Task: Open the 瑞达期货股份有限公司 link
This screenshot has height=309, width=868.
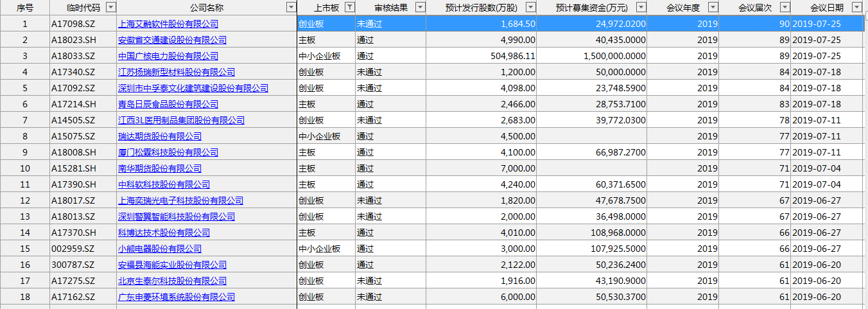Action: coord(159,136)
